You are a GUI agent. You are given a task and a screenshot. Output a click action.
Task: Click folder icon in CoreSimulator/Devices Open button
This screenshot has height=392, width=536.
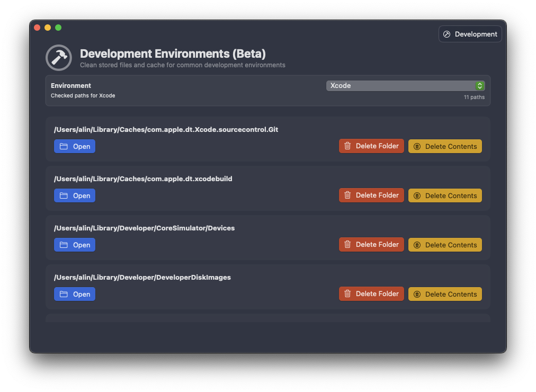pos(64,245)
